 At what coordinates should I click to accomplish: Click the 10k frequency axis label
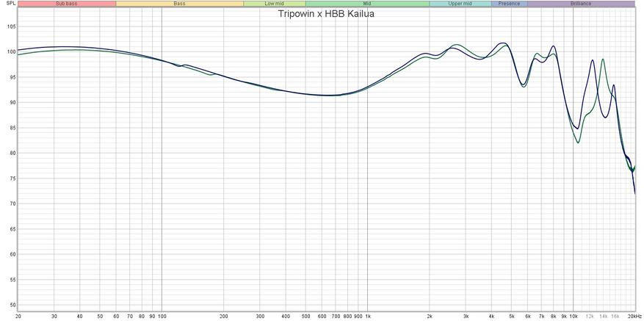coord(574,317)
